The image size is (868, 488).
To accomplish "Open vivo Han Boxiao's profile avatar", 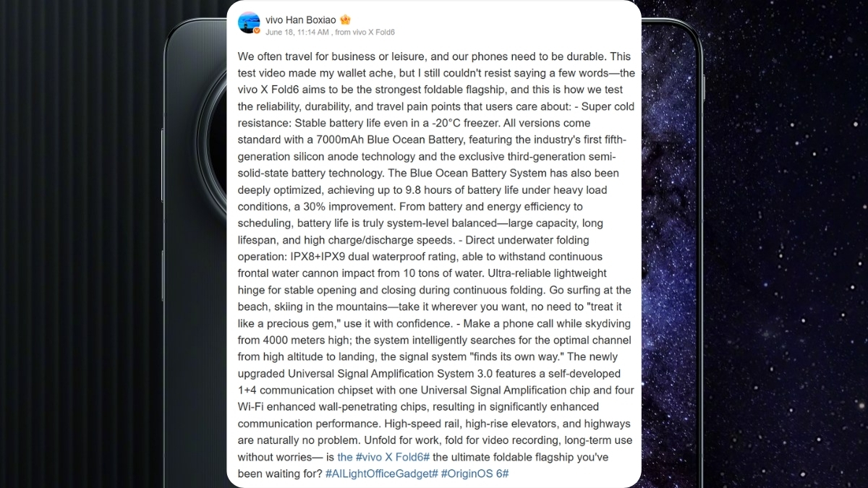I will point(249,22).
